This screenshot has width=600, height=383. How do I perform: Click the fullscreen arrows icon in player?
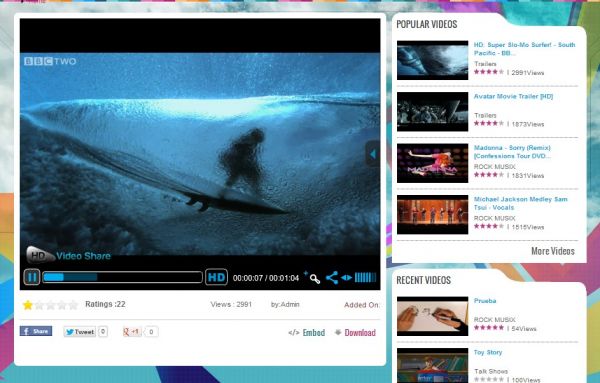347,278
